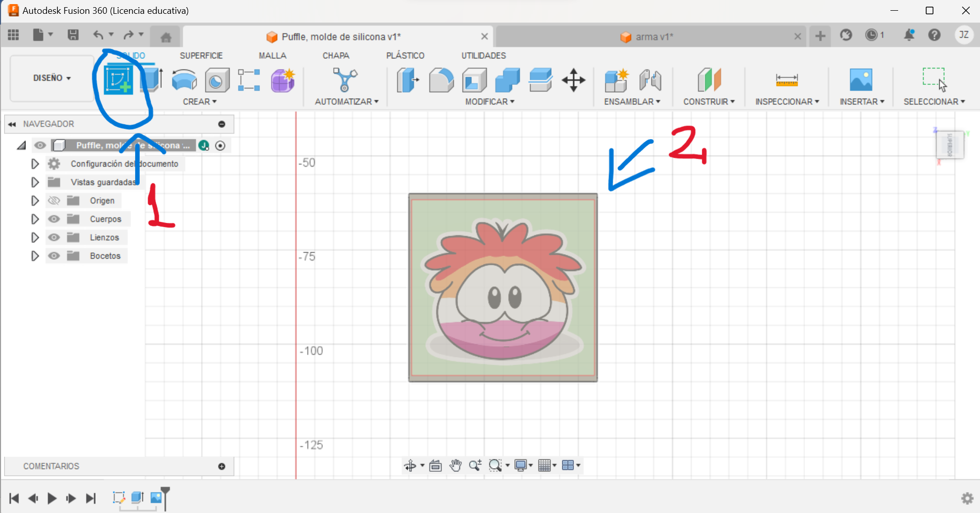Screen dimensions: 980x513
Task: Expand the Origen tree node
Action: [35, 200]
